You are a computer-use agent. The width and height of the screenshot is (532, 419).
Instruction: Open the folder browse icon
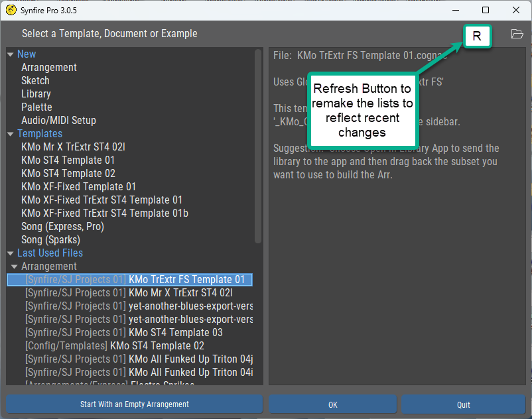pos(517,34)
